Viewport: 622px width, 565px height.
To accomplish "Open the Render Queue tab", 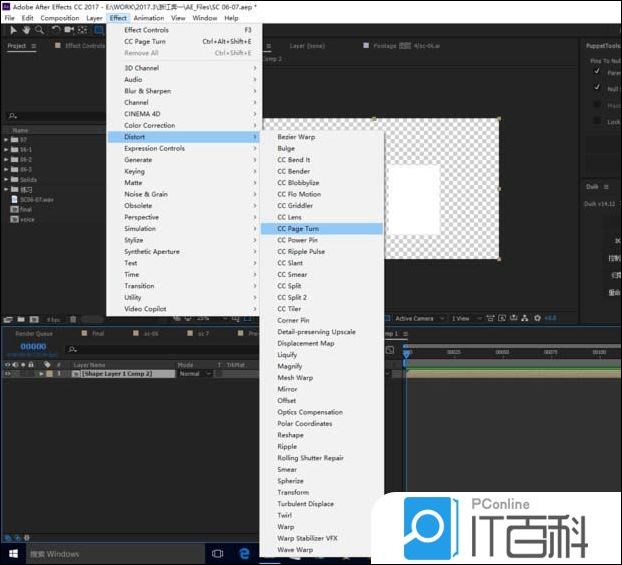I will click(33, 333).
